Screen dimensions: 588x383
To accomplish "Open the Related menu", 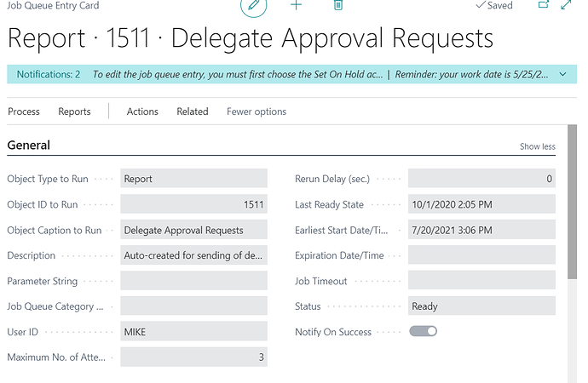I will [193, 111].
